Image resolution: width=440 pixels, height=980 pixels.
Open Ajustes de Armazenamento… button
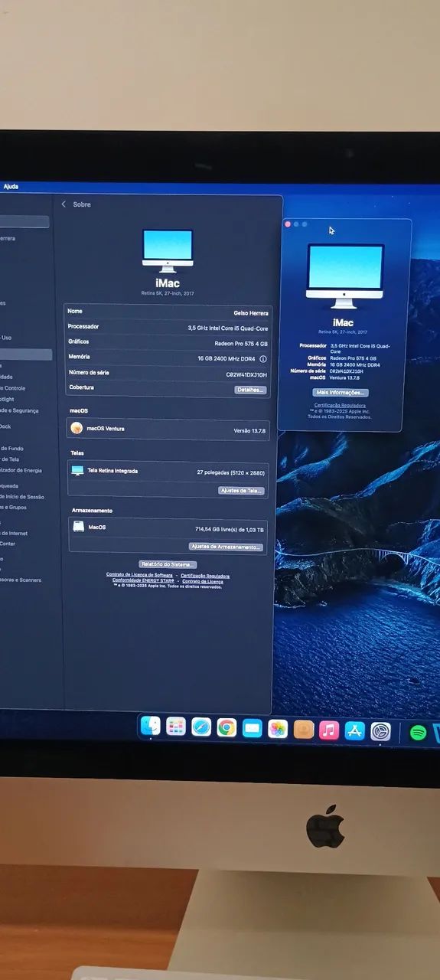click(226, 547)
